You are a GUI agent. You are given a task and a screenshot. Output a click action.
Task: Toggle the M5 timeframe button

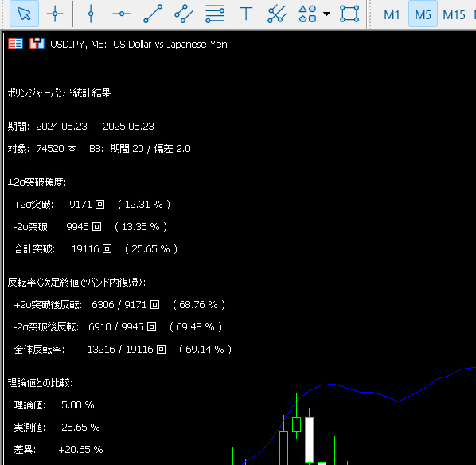[x=423, y=14]
